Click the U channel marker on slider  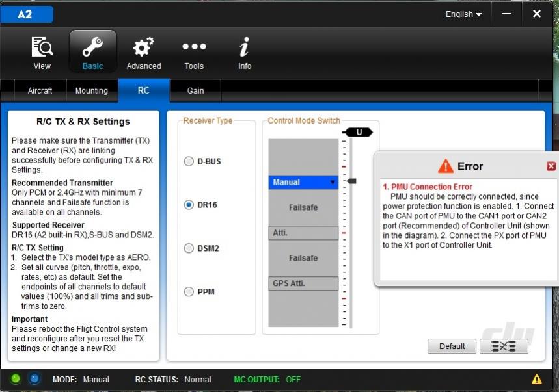[357, 132]
